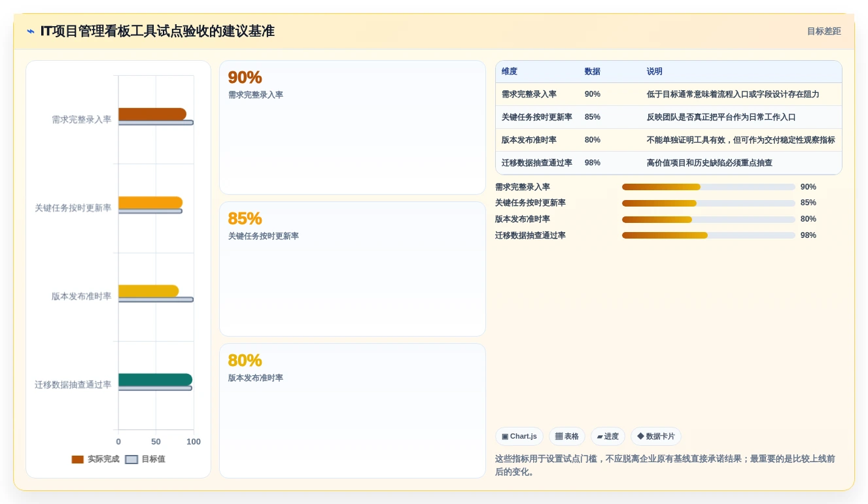Click the Chart.js tag chip
The height and width of the screenshot is (504, 868).
pos(519,437)
